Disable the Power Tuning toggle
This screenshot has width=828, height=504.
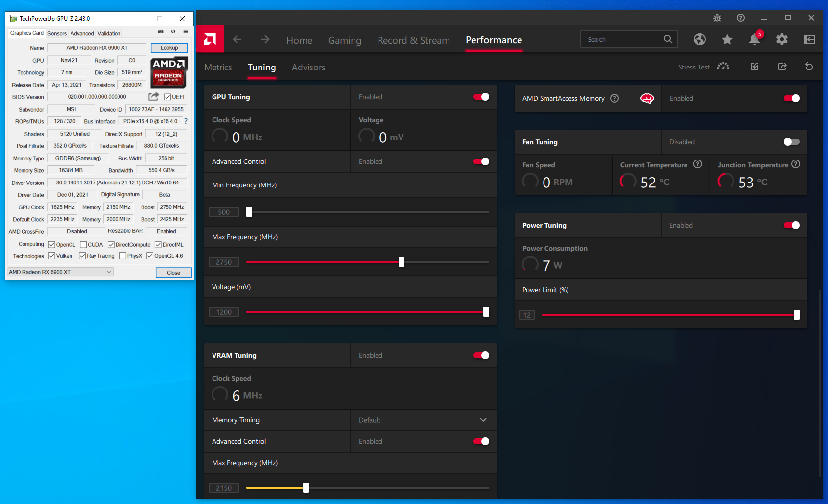coord(792,225)
